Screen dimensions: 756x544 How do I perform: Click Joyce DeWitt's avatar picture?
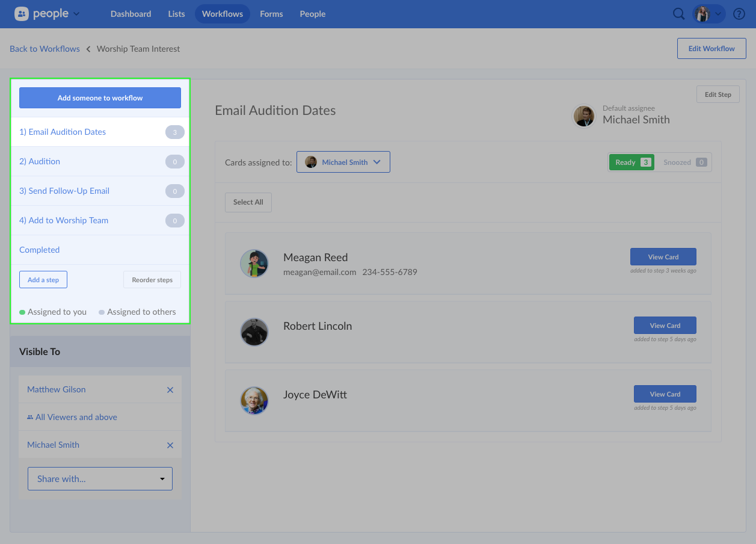254,401
